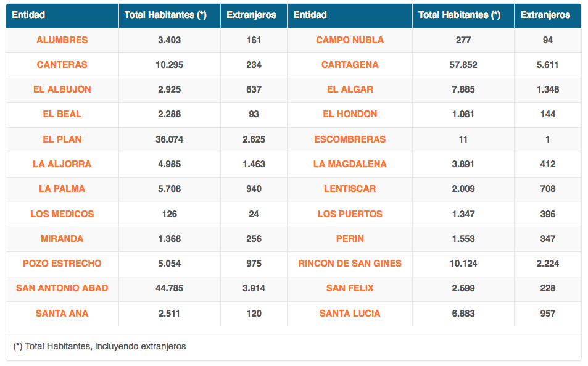Click right Extranjeros column header
The width and height of the screenshot is (588, 366).
coord(545,15)
